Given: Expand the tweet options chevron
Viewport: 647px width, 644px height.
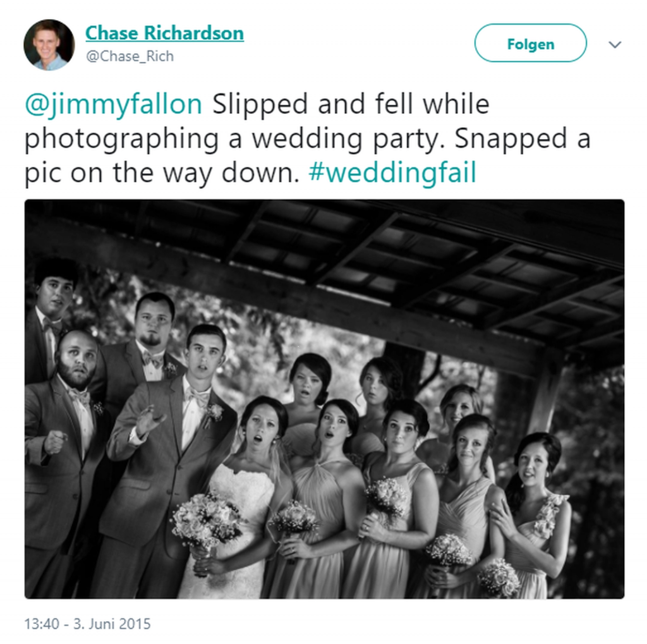Looking at the screenshot, I should click(615, 44).
